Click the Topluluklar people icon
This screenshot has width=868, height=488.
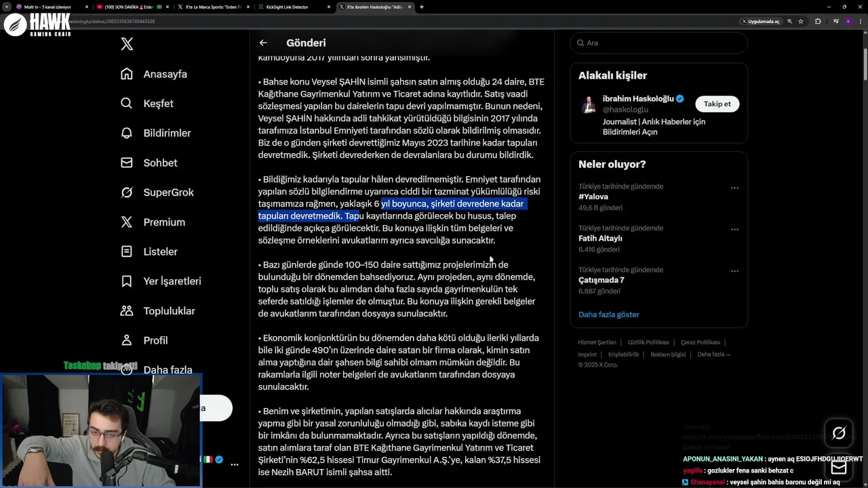[127, 311]
